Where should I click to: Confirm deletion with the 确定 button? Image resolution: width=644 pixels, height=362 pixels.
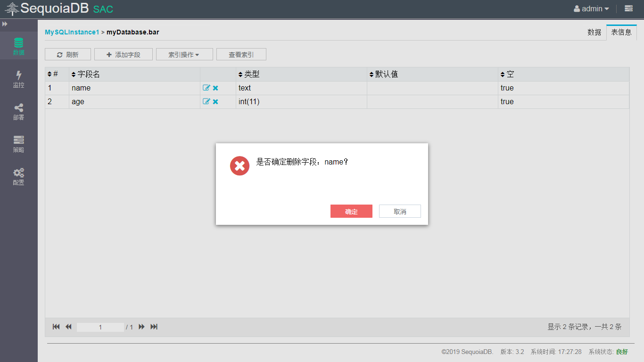[351, 212]
